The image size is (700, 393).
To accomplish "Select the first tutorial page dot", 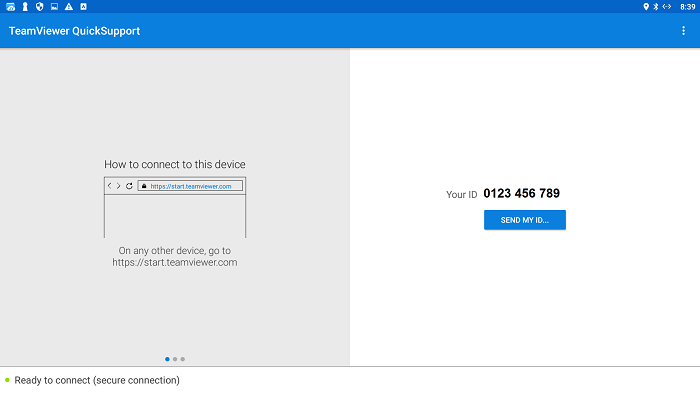I will [167, 359].
